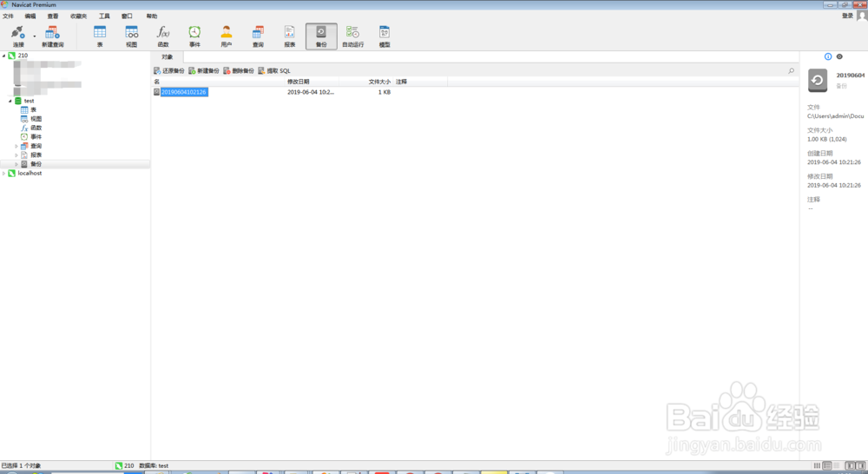Expand the 查询 tree node arrow
The image size is (868, 474).
click(x=16, y=146)
